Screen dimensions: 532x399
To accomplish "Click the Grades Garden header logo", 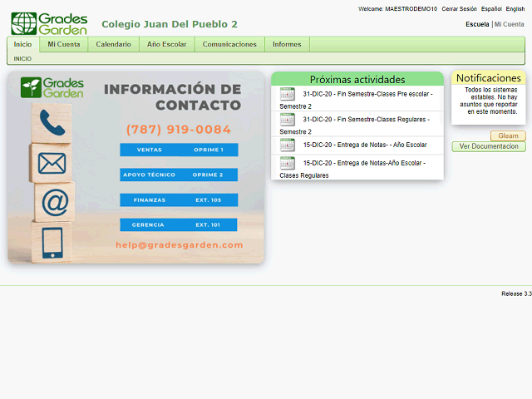I will [x=49, y=24].
